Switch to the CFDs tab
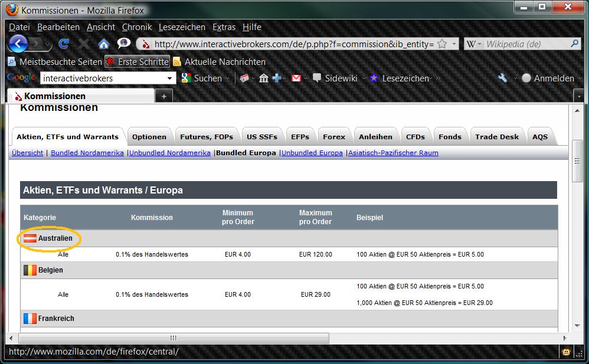The image size is (589, 364). 415,137
